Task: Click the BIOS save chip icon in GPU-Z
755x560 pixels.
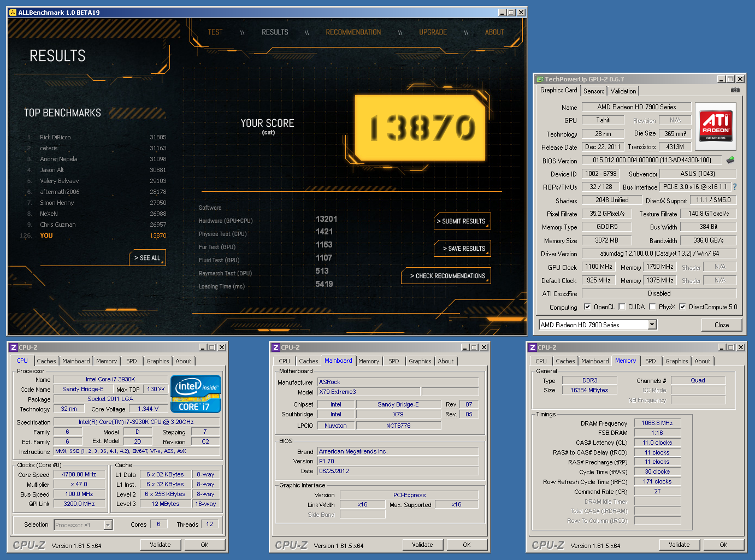Action: coord(730,160)
